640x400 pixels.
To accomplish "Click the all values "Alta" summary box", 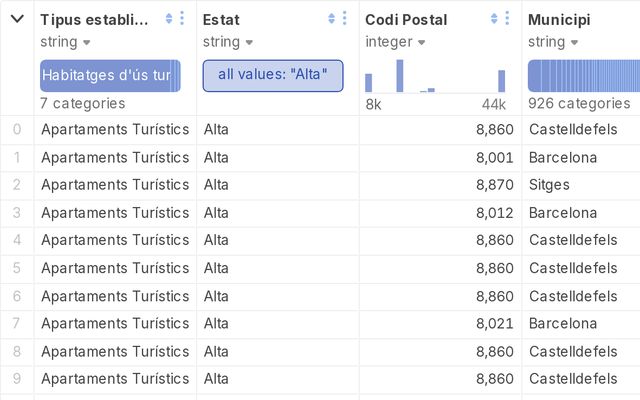I will pyautogui.click(x=273, y=76).
